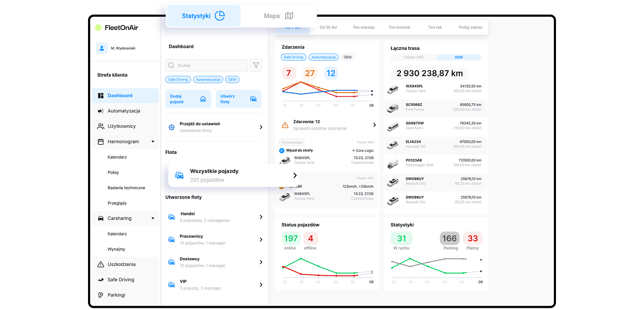Open Przeglądy under Harmonogram

tap(117, 203)
